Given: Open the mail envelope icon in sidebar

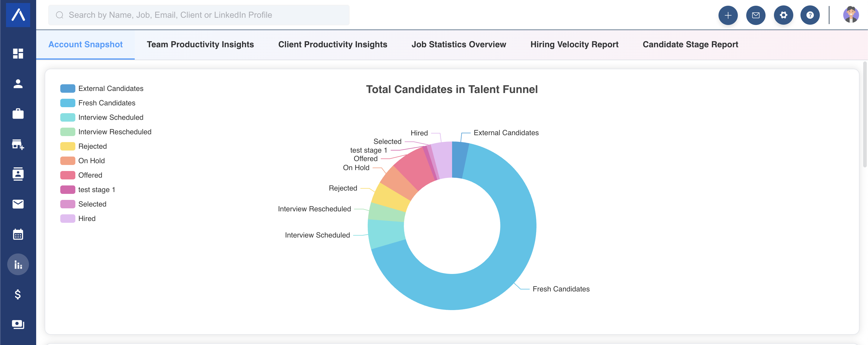Looking at the screenshot, I should (18, 204).
